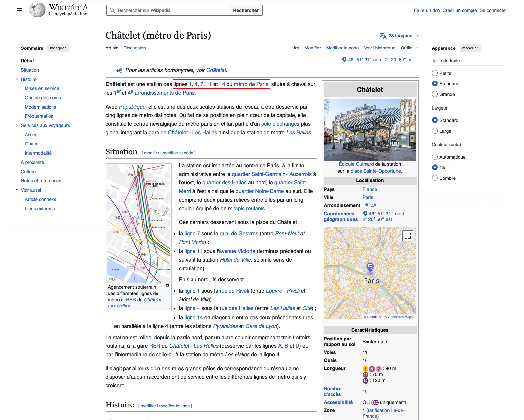Jump to Mises en service section
Image resolution: width=524 pixels, height=420 pixels.
point(42,88)
